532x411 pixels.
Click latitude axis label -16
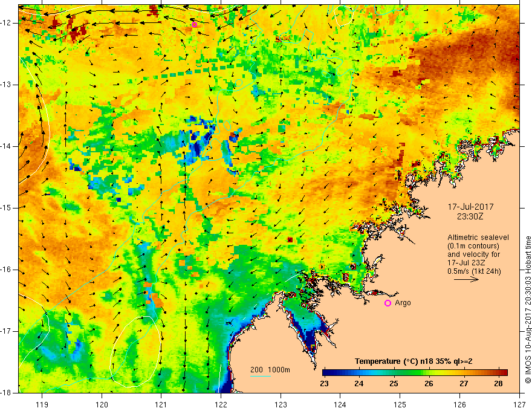(6, 270)
